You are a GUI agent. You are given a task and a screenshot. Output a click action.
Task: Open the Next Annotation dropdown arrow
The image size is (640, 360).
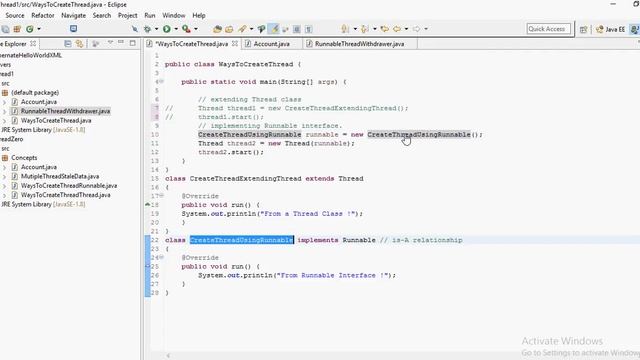pyautogui.click(x=355, y=29)
